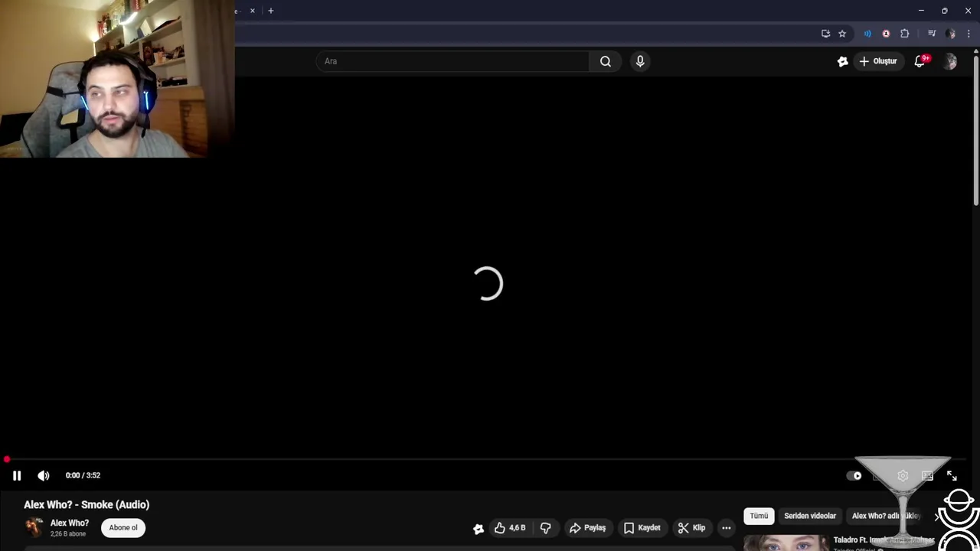This screenshot has width=980, height=551.
Task: Focus the Ara search field
Action: (x=452, y=61)
